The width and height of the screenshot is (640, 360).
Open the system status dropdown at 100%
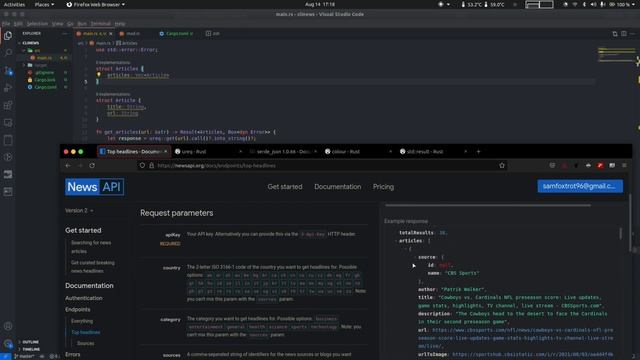click(622, 4)
